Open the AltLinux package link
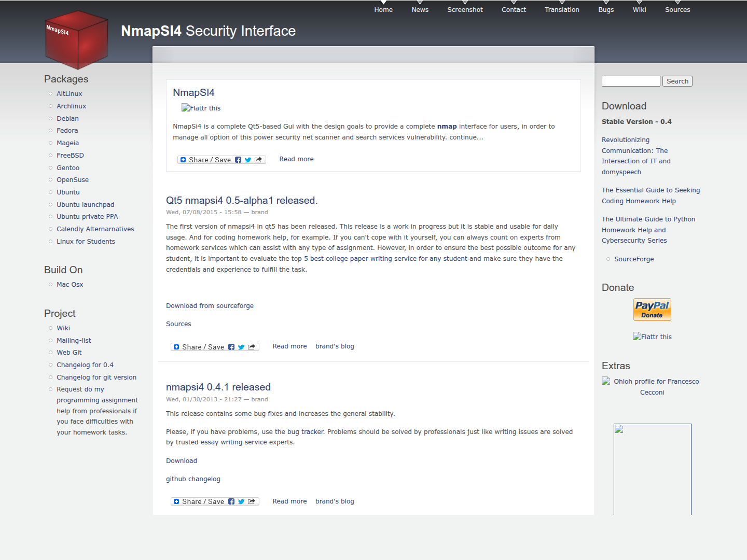The image size is (747, 560). 70,94
